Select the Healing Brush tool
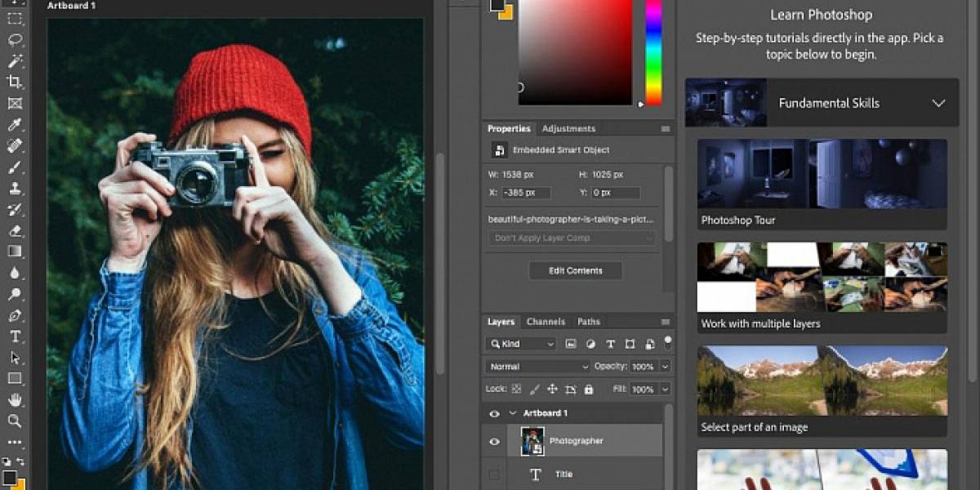The height and width of the screenshot is (490, 980). (x=15, y=145)
